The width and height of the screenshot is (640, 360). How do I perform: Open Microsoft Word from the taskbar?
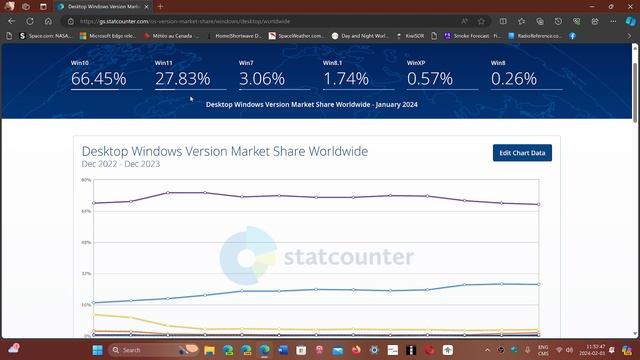pos(282,350)
